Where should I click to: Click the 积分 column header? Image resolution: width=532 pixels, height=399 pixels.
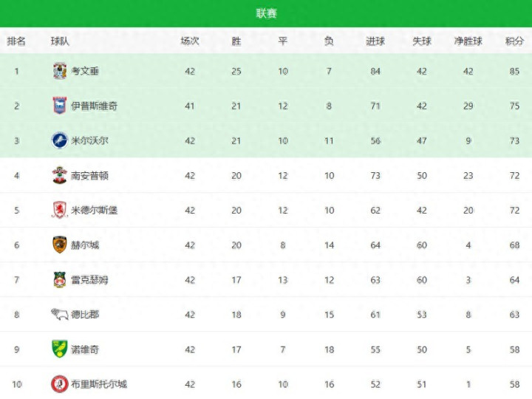(x=514, y=41)
